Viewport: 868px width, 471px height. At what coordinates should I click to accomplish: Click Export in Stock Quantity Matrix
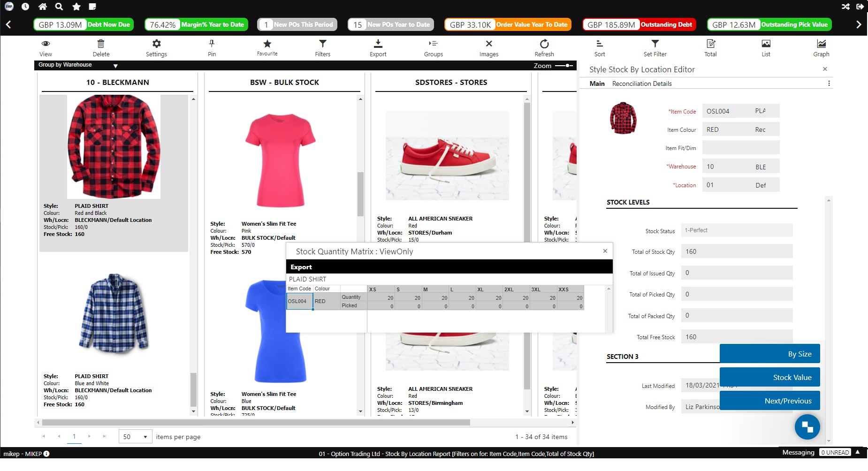[301, 267]
